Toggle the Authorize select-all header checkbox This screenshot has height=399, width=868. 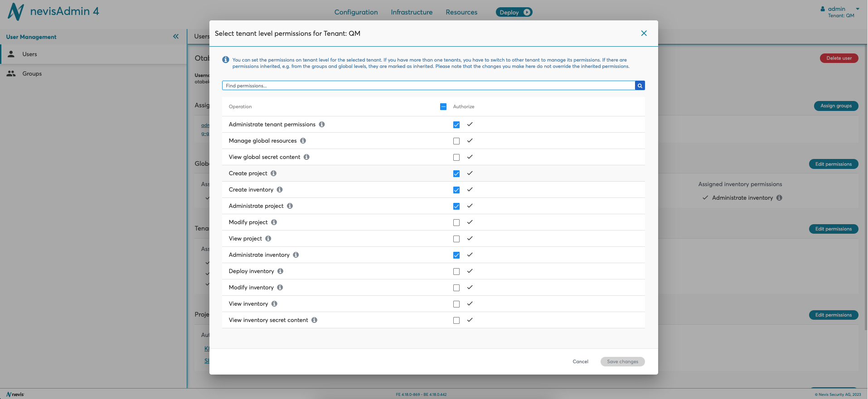(x=443, y=107)
